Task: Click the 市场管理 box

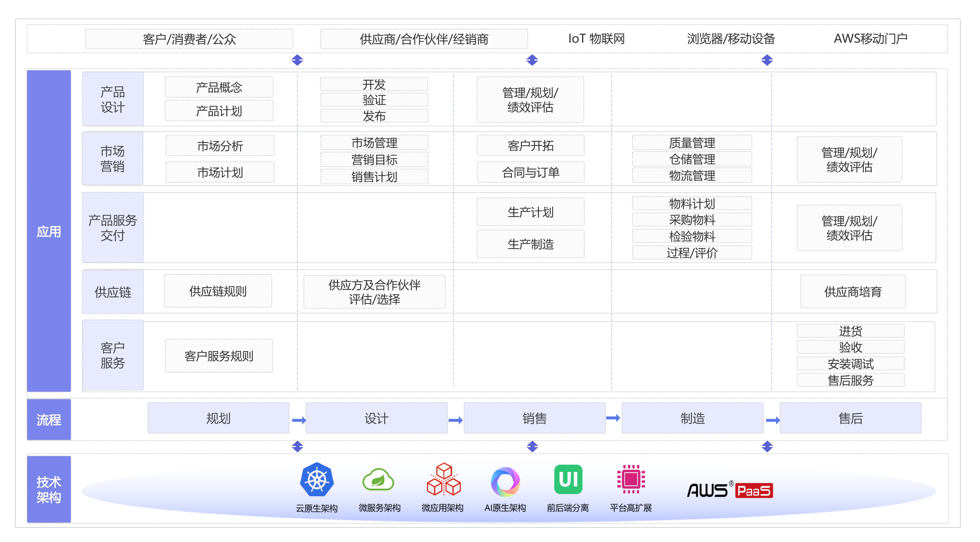Action: pyautogui.click(x=374, y=143)
